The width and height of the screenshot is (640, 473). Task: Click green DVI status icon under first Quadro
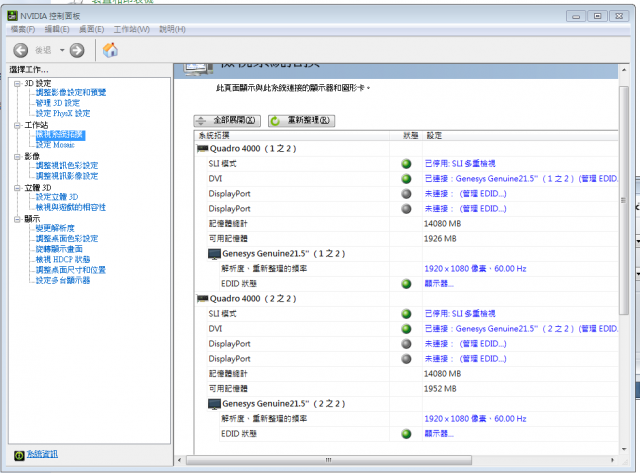[406, 179]
